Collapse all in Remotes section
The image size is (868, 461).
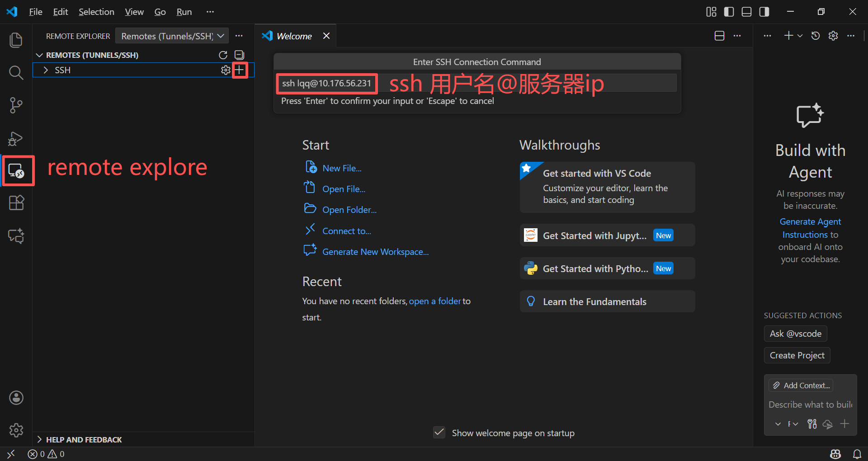coord(239,55)
